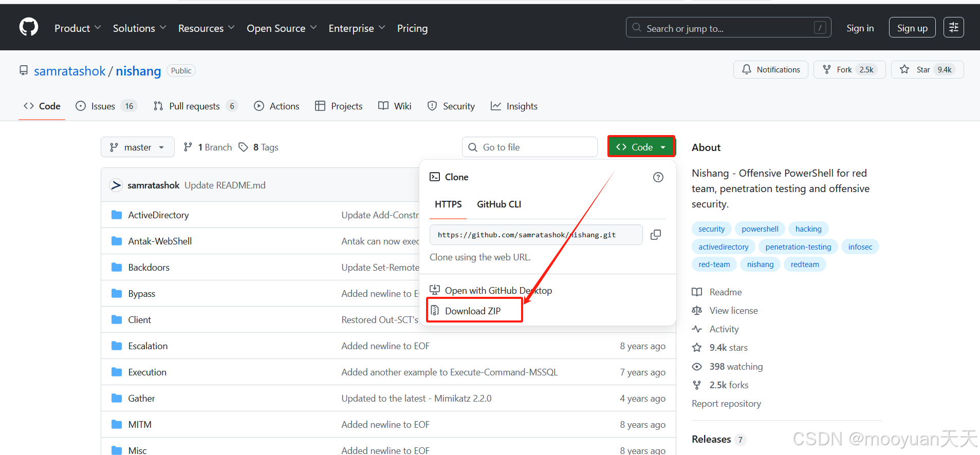
Task: Click the star icon beside 9.4k stars
Action: coord(697,348)
